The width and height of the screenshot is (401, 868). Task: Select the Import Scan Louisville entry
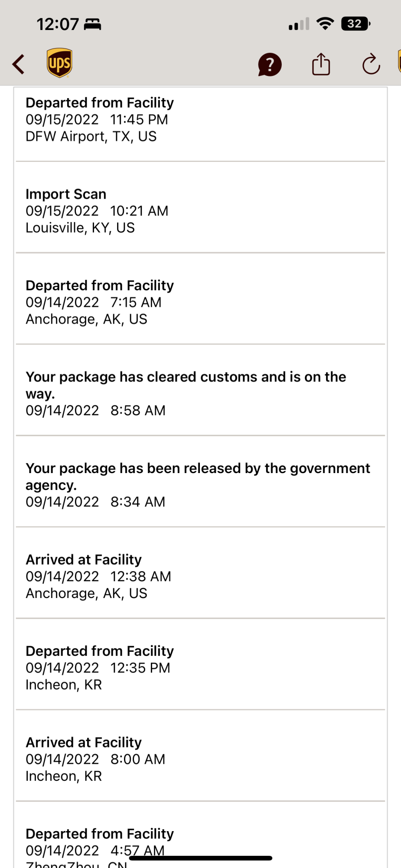pyautogui.click(x=200, y=211)
